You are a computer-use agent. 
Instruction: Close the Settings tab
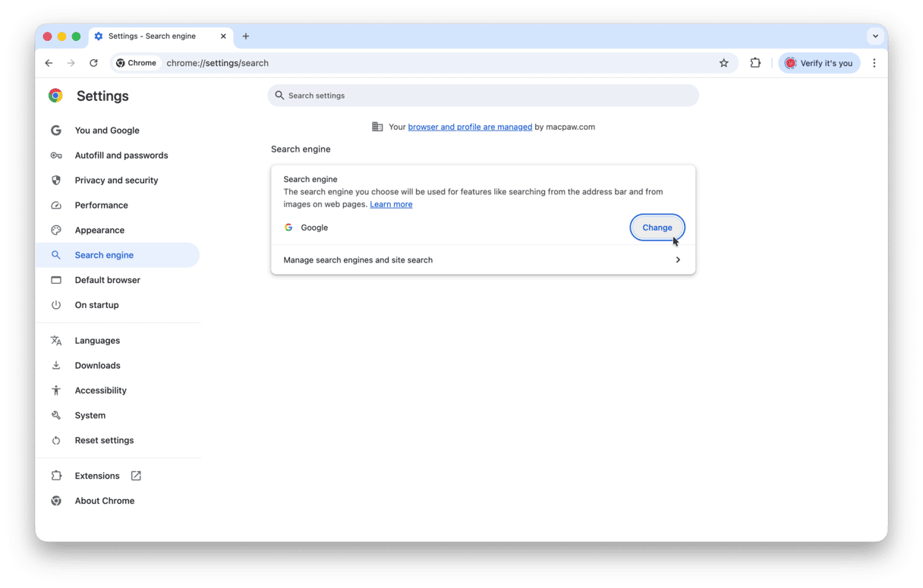[x=223, y=36]
